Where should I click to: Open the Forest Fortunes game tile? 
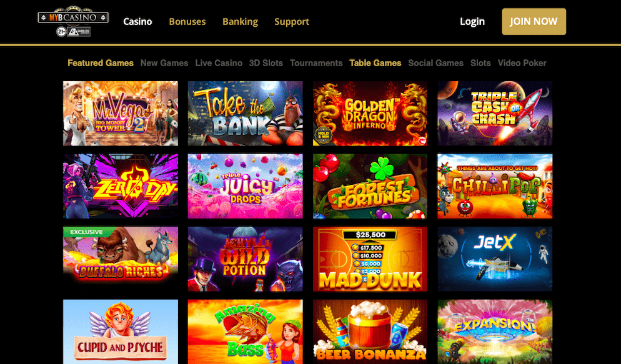pos(370,186)
